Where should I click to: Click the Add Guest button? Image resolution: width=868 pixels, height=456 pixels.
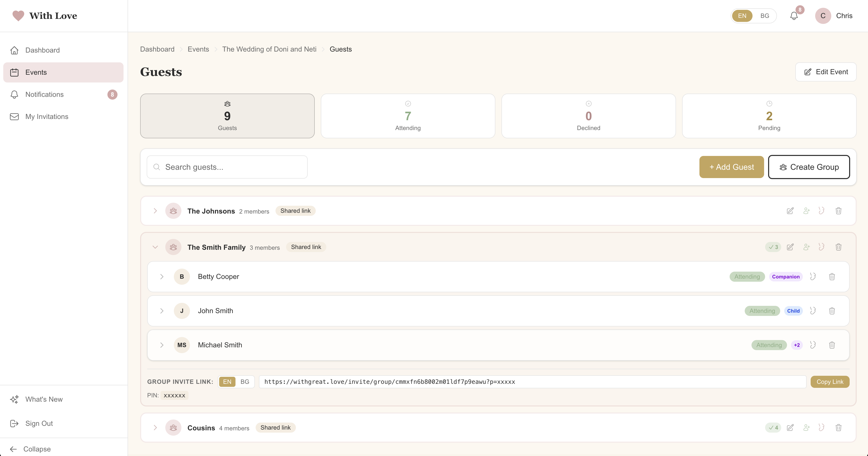pyautogui.click(x=731, y=167)
